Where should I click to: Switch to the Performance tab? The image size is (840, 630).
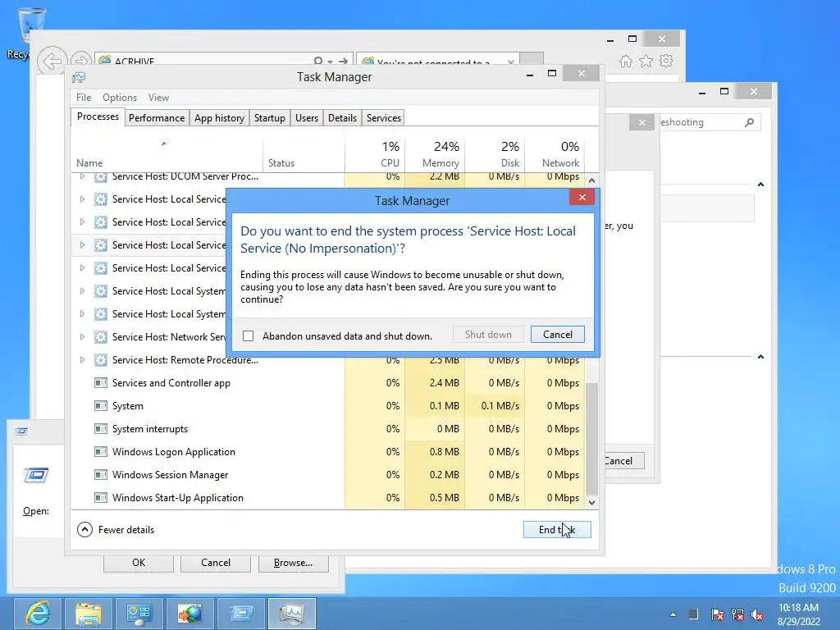[x=157, y=118]
